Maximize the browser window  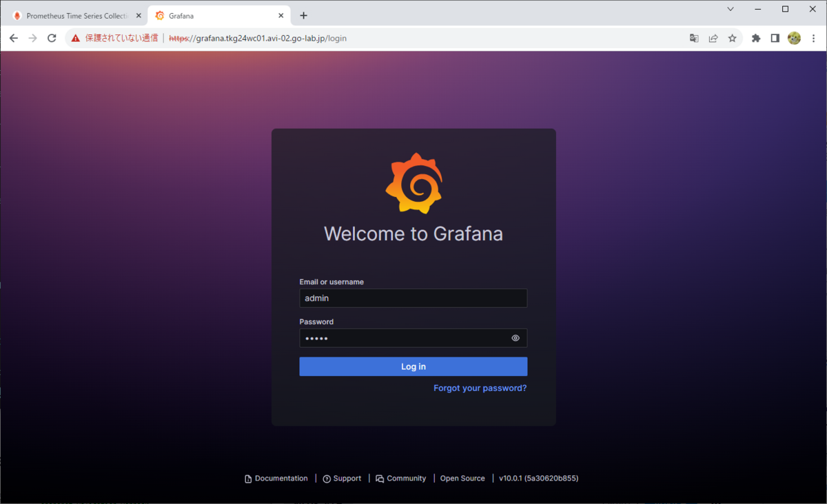pos(785,9)
